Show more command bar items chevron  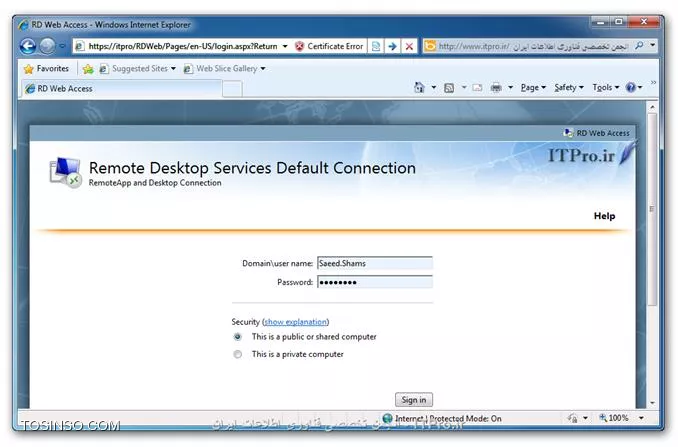coord(653,83)
